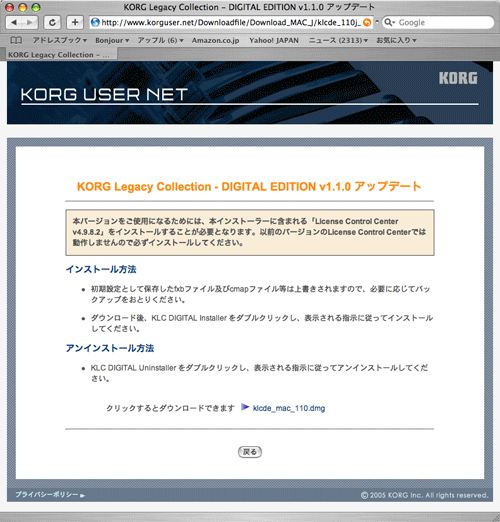Open the プライバシーポリシー footer link
The image size is (500, 522).
point(50,495)
